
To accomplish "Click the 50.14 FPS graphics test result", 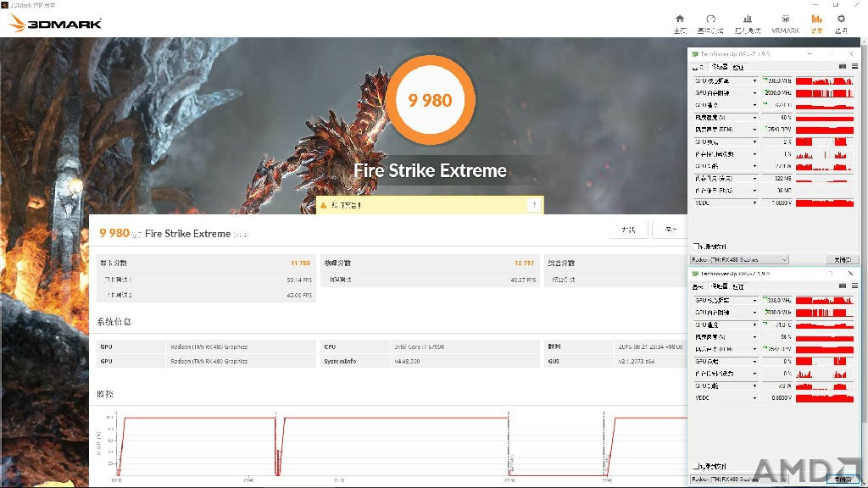I will [x=299, y=280].
